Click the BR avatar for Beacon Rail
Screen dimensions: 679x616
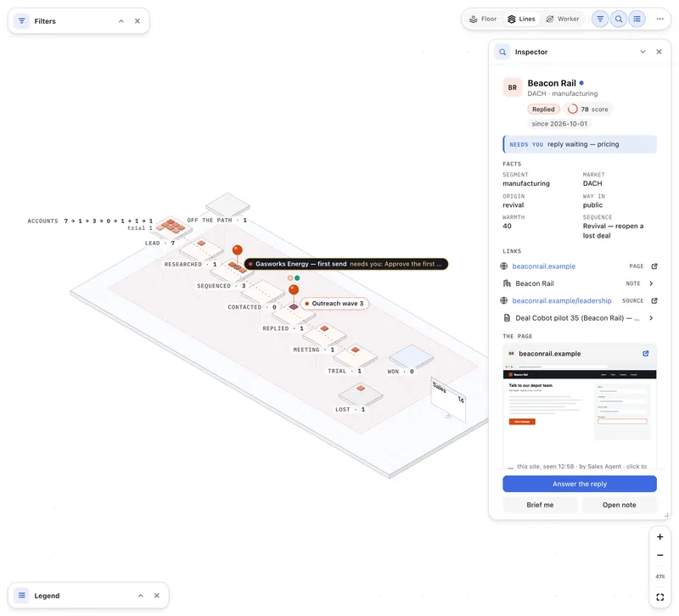[x=513, y=87]
